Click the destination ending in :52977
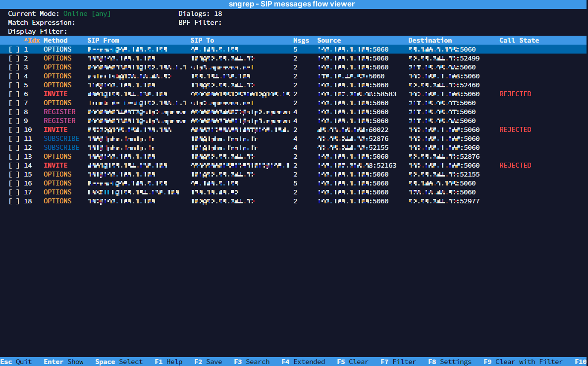Image resolution: width=588 pixels, height=366 pixels. [444, 201]
